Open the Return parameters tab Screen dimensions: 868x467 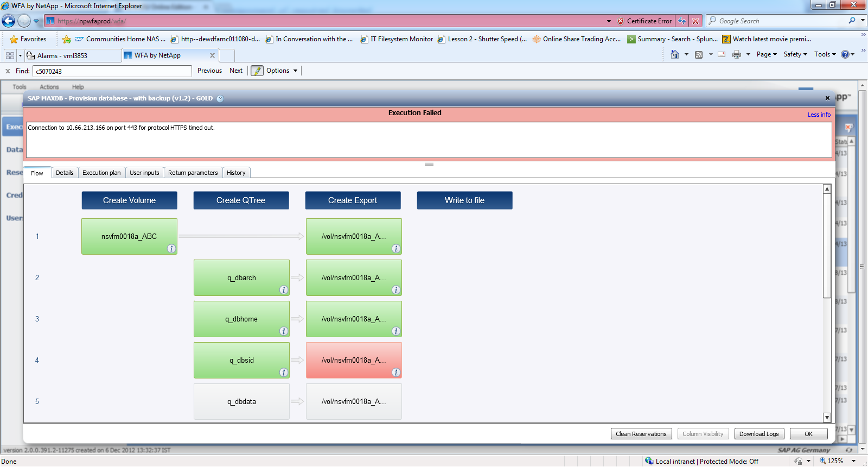point(193,173)
